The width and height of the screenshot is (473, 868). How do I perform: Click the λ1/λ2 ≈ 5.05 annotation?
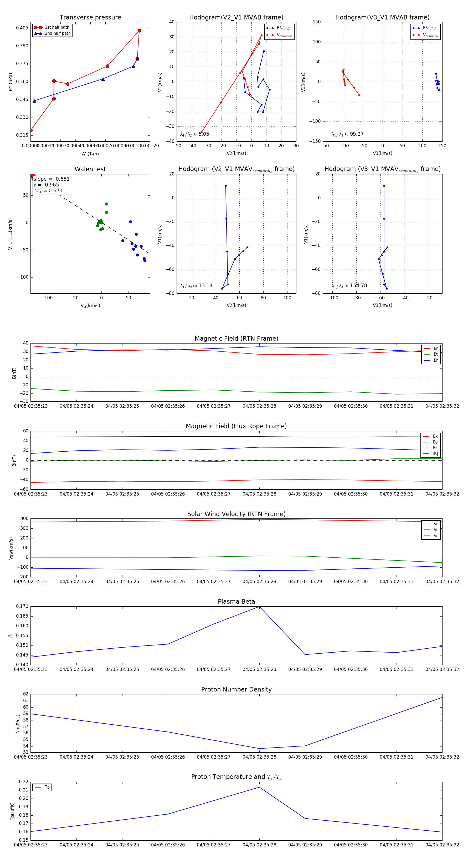tap(194, 134)
